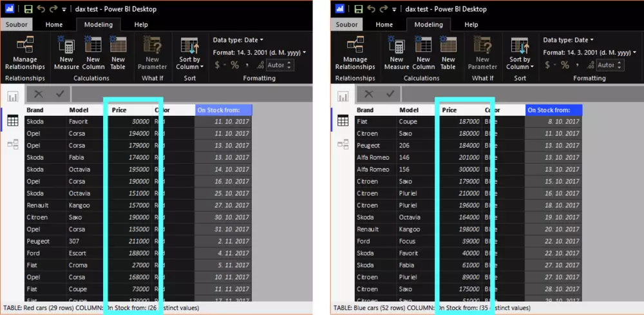Open Data type: Date dropdown in right window
Screen dimensions: 644x315
tap(569, 40)
